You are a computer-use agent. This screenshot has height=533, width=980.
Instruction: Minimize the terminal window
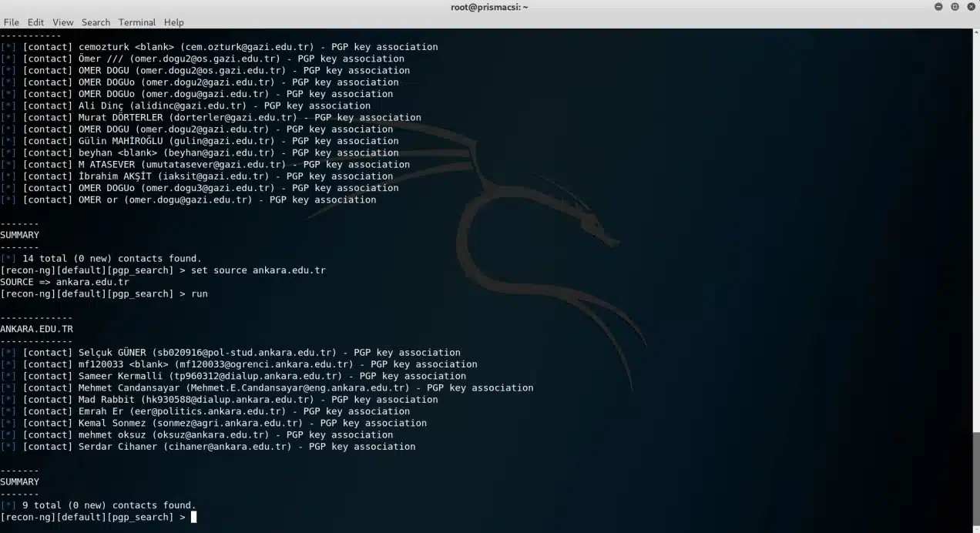[x=938, y=7]
